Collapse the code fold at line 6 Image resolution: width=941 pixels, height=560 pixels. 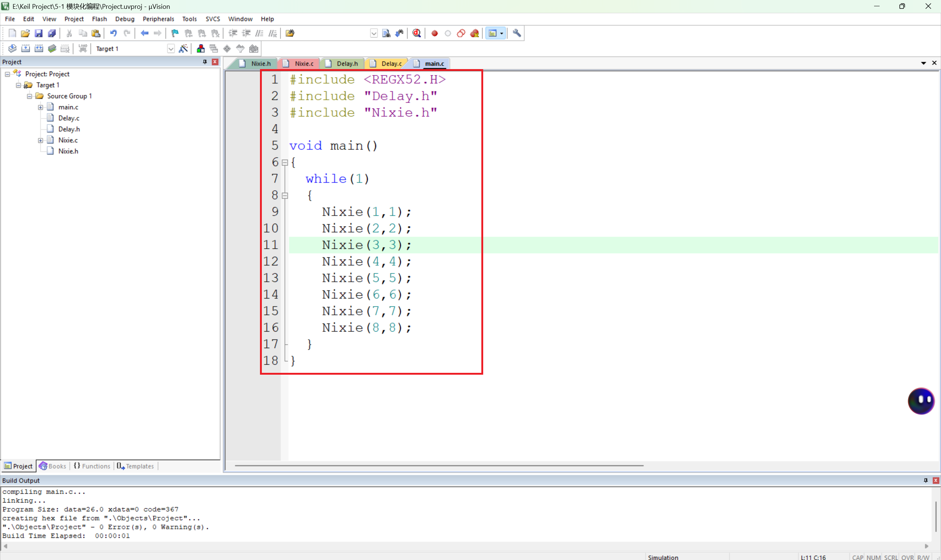[285, 163]
